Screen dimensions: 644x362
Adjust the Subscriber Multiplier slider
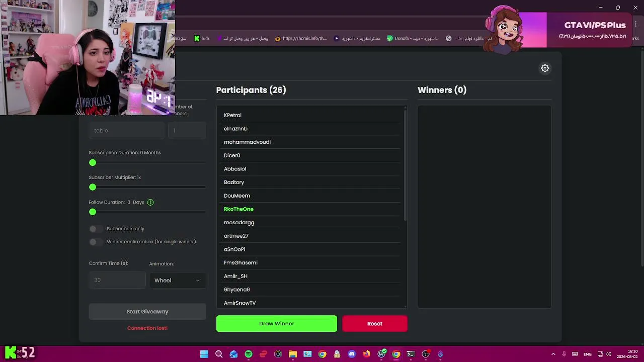93,187
